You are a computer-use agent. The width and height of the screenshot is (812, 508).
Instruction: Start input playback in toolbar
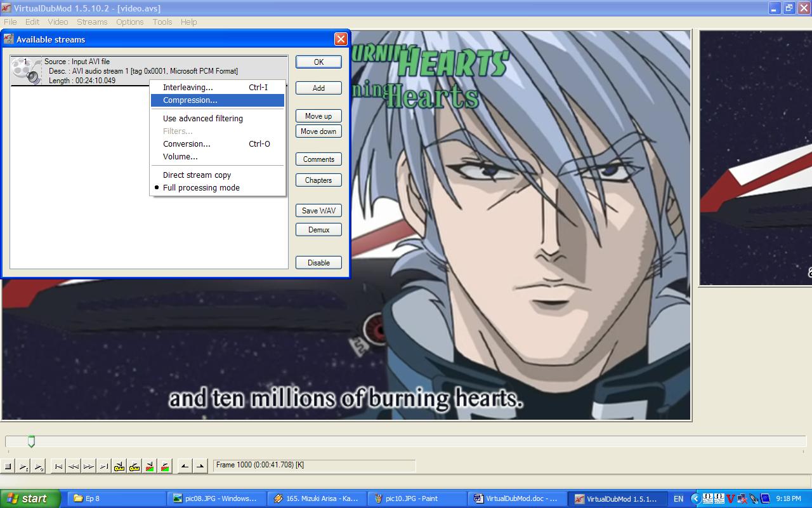pos(23,467)
